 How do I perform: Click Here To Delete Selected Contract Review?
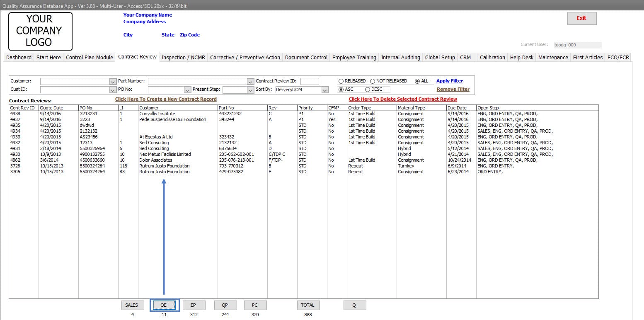[x=403, y=99]
